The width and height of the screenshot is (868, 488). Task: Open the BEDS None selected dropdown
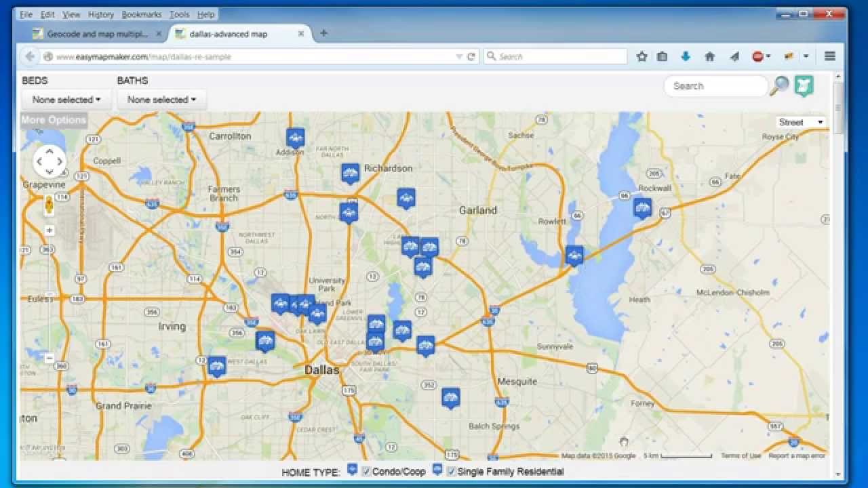(x=65, y=99)
